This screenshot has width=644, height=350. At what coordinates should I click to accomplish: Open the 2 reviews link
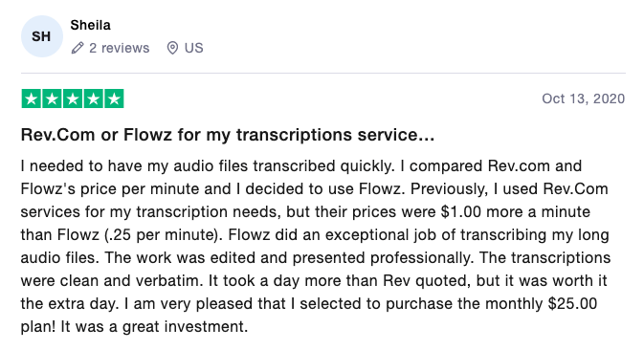click(x=119, y=48)
